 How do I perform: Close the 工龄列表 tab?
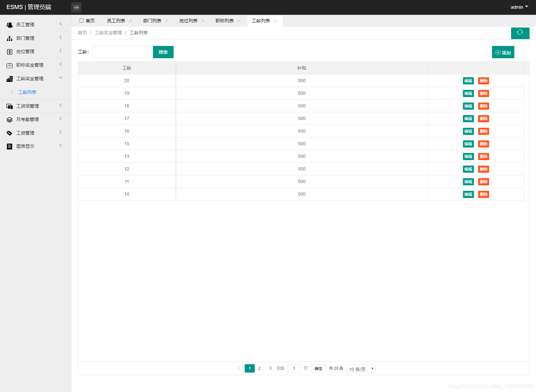(275, 21)
